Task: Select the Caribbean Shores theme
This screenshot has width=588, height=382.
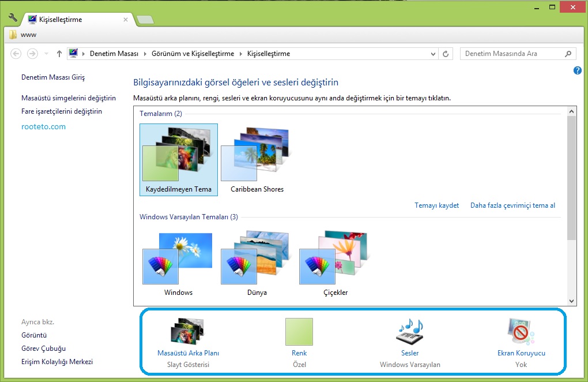Action: click(x=257, y=160)
